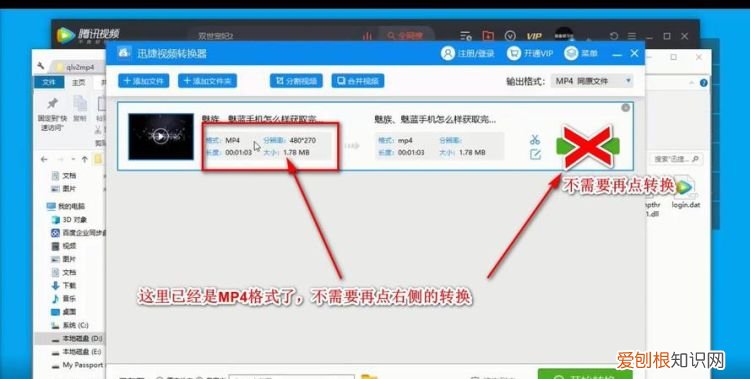This screenshot has width=750, height=379.
Task: Select 系统 (C:) drive in the navigation tree
Action: [x=76, y=325]
